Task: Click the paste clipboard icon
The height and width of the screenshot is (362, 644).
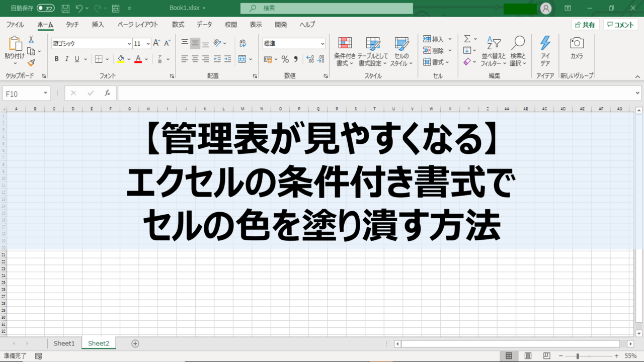Action: (15, 44)
